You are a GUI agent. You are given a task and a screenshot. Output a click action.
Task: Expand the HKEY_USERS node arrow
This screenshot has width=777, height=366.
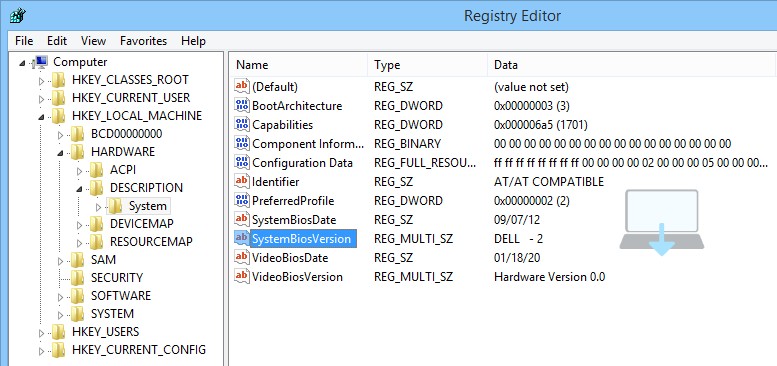tap(41, 332)
